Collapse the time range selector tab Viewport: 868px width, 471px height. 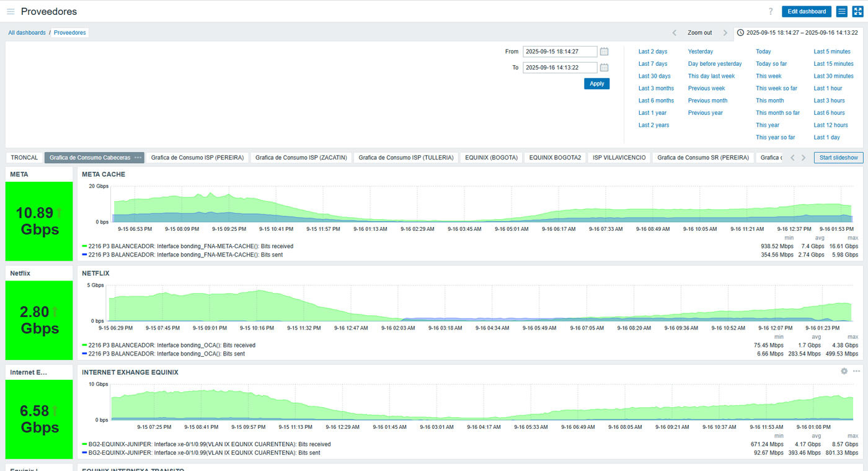tap(797, 33)
